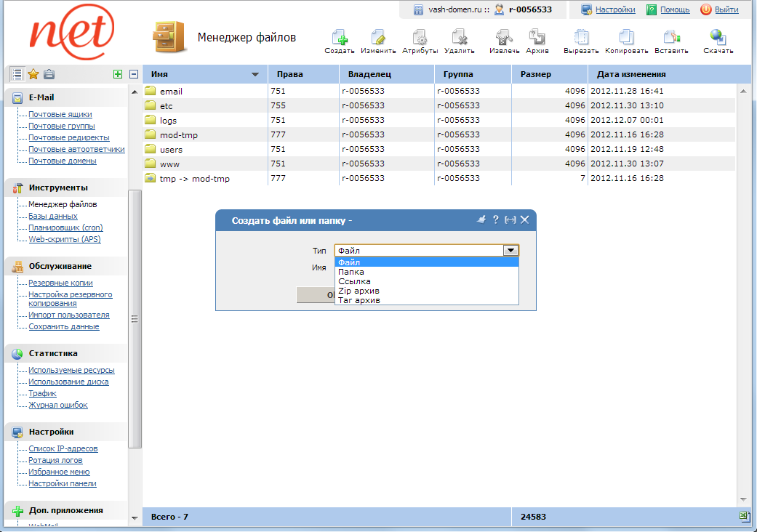Click the question mark help icon in dialog
This screenshot has width=757, height=532.
(495, 219)
